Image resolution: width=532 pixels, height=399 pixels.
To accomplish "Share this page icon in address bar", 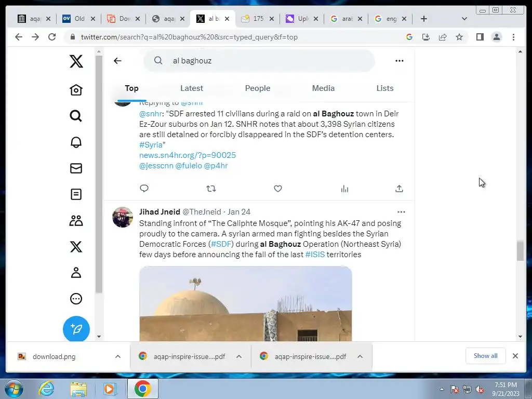I will [443, 37].
